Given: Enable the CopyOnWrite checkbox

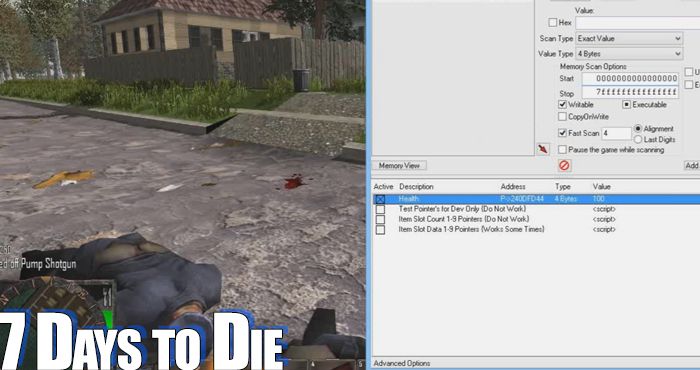Looking at the screenshot, I should 562,116.
